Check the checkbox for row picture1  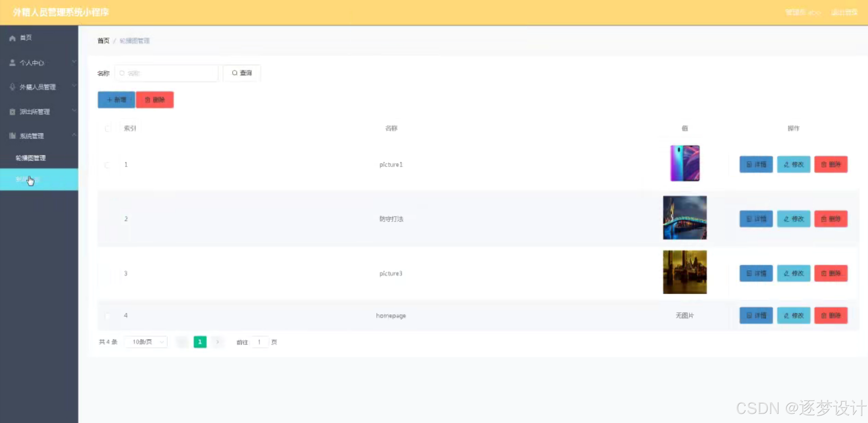[x=107, y=165]
